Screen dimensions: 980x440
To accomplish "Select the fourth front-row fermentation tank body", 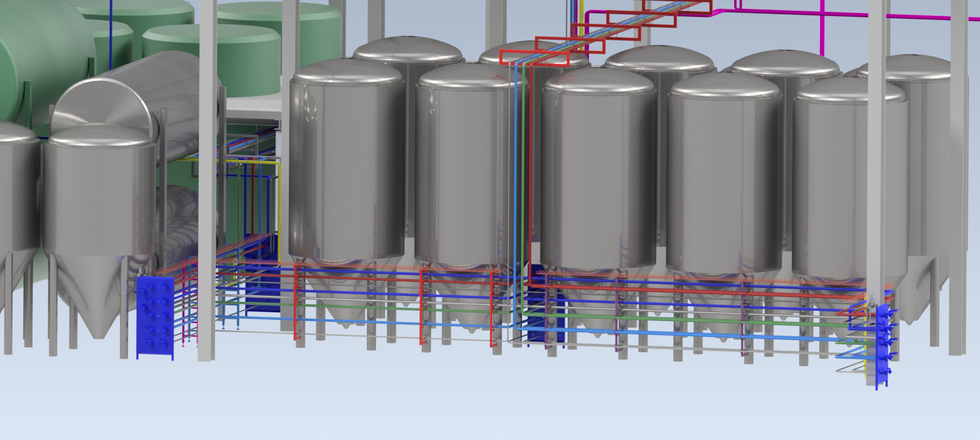I will [722, 178].
